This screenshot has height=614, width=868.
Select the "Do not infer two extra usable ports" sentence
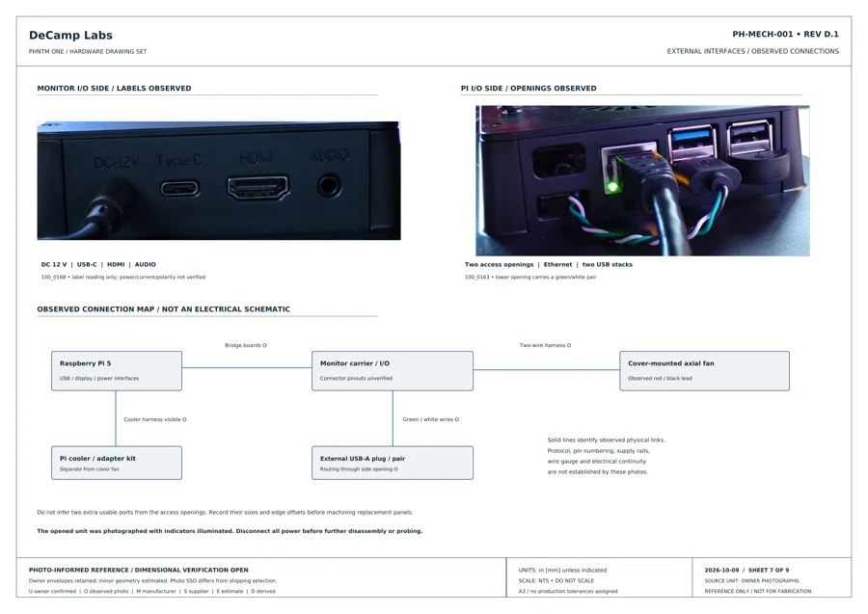click(225, 512)
